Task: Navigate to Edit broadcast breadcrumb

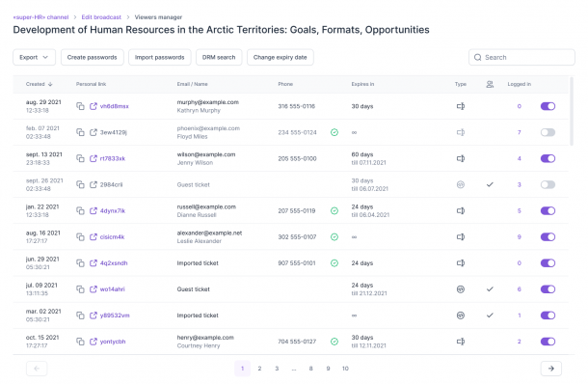Action: [101, 17]
